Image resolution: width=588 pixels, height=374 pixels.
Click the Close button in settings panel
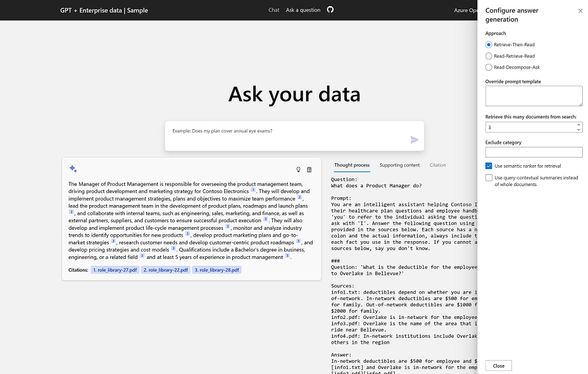click(498, 366)
